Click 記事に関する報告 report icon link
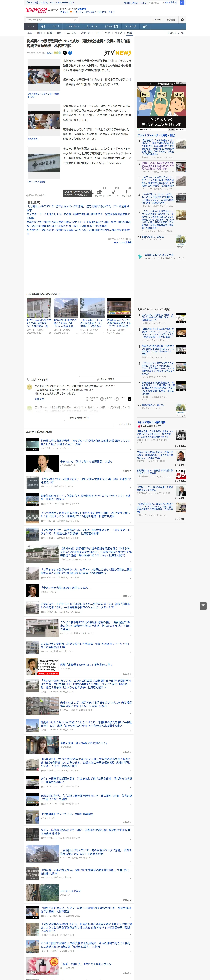210x980 pixels. coord(36,196)
